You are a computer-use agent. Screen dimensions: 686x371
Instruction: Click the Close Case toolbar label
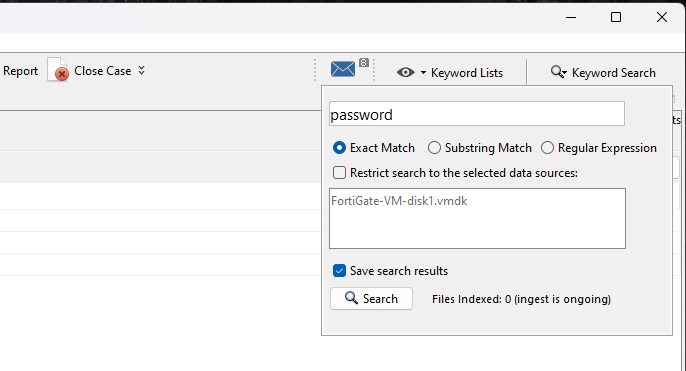(x=103, y=71)
